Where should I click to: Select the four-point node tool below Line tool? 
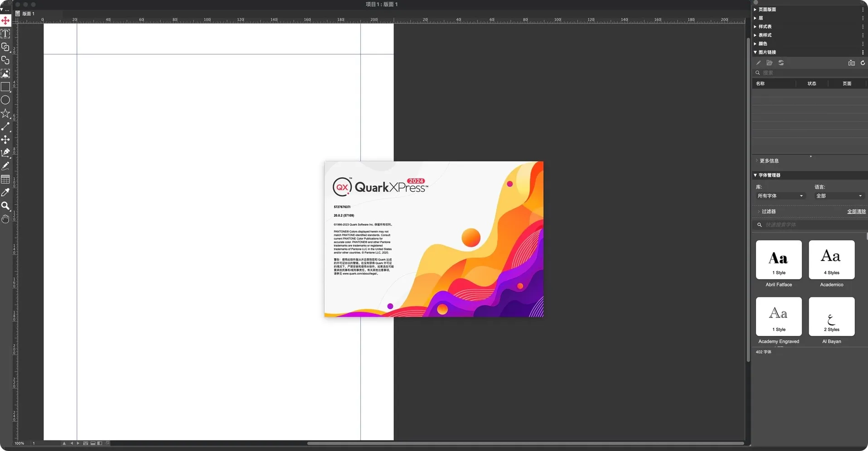point(5,140)
